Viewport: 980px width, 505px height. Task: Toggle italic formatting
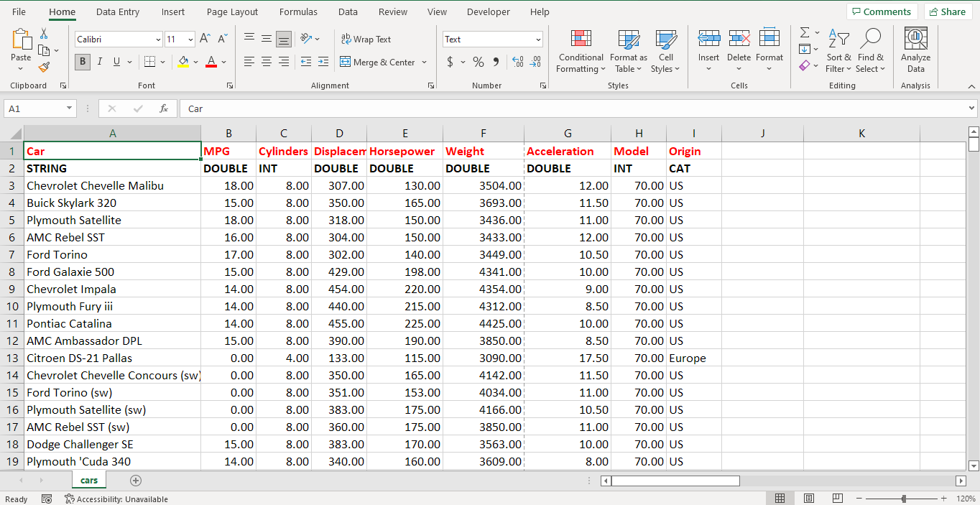click(x=99, y=62)
